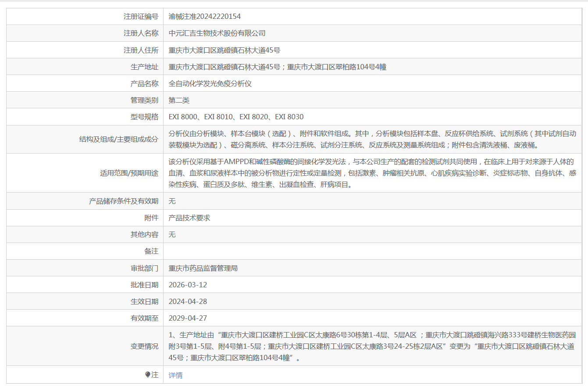
Task: Click the 生产地址 row label
Action: pos(144,67)
